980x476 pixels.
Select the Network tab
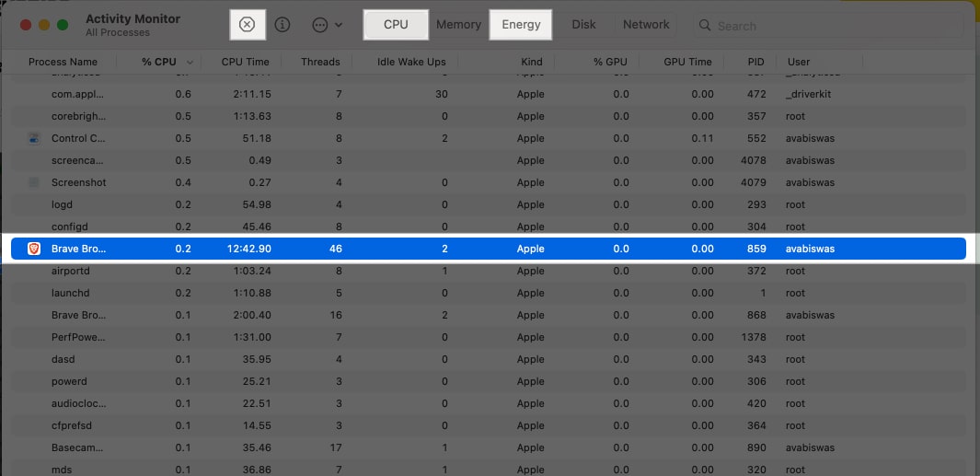(x=646, y=25)
